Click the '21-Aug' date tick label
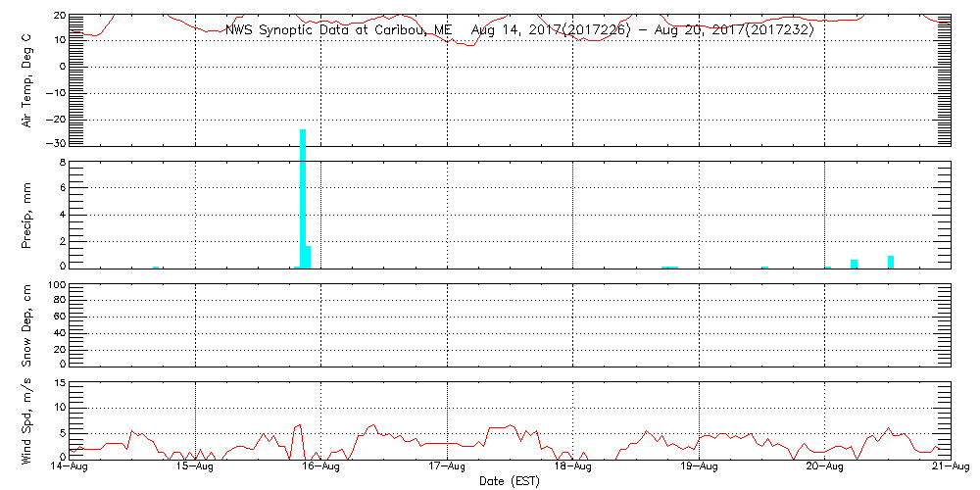This screenshot has height=490, width=980. (x=950, y=467)
